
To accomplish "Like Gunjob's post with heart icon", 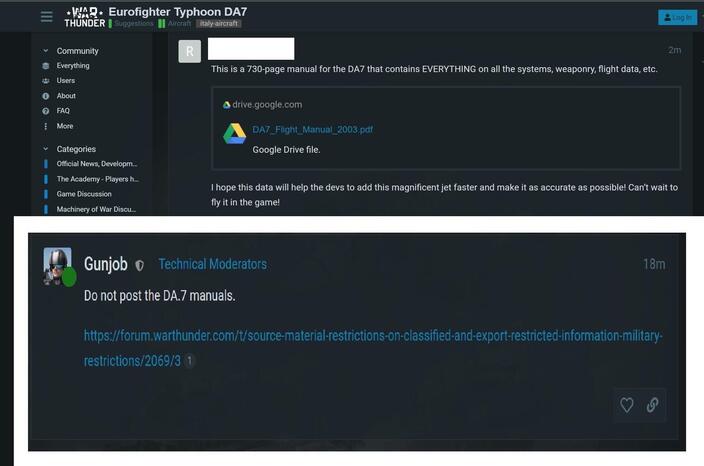I will pyautogui.click(x=627, y=405).
